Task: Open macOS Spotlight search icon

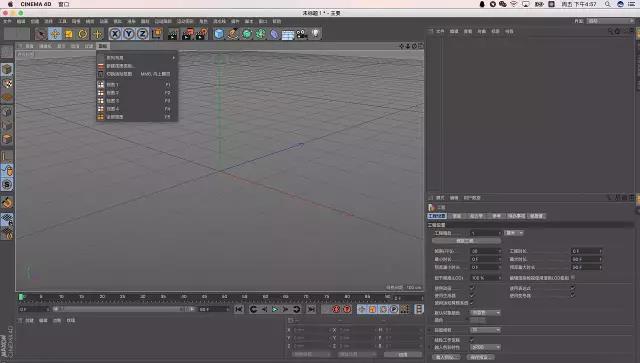Action: [607, 4]
